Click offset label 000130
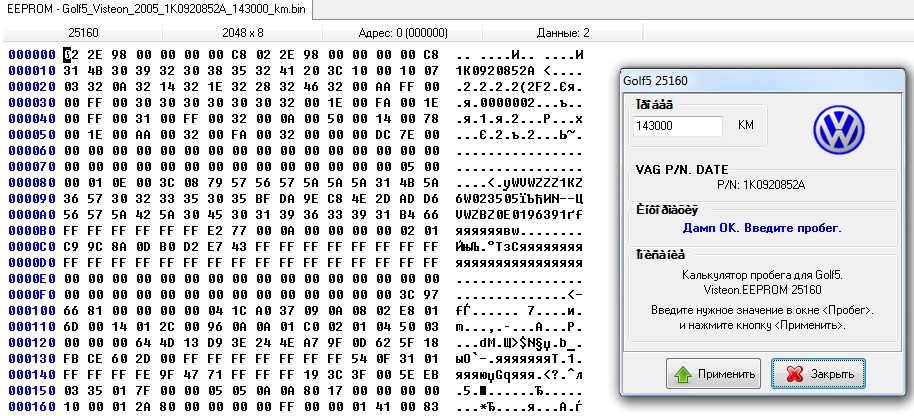The height and width of the screenshot is (416, 914). click(32, 359)
